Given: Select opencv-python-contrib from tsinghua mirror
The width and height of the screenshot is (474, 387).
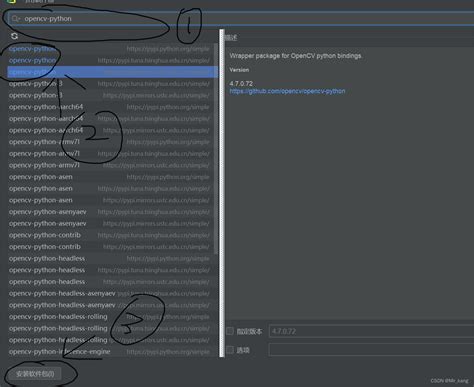Looking at the screenshot, I should [112, 235].
